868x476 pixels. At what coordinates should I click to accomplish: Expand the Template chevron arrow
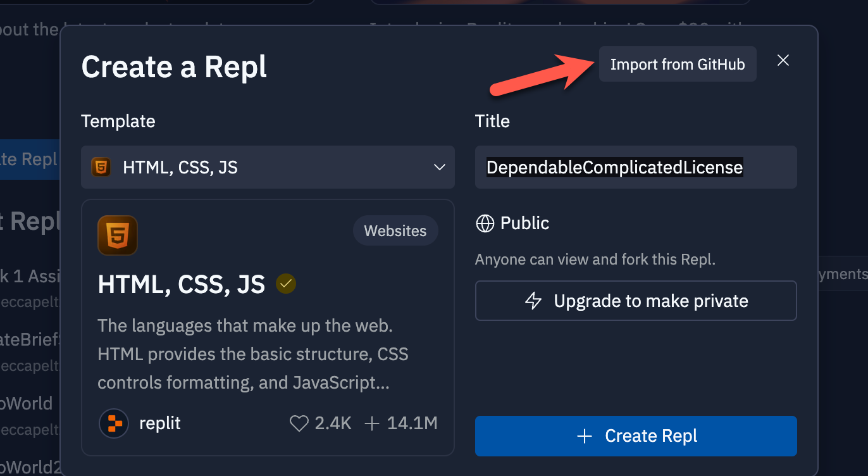point(439,168)
